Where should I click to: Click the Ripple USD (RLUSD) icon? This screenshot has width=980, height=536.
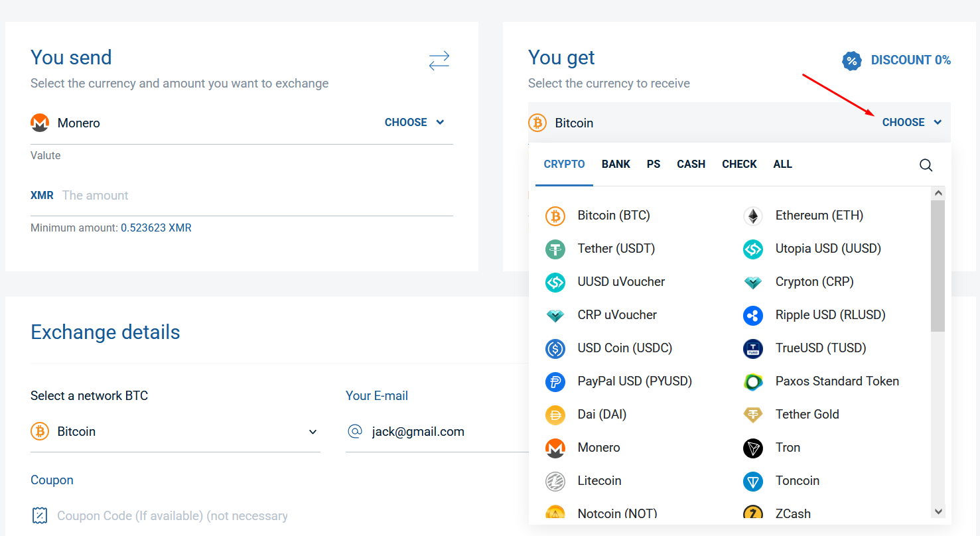coord(752,315)
